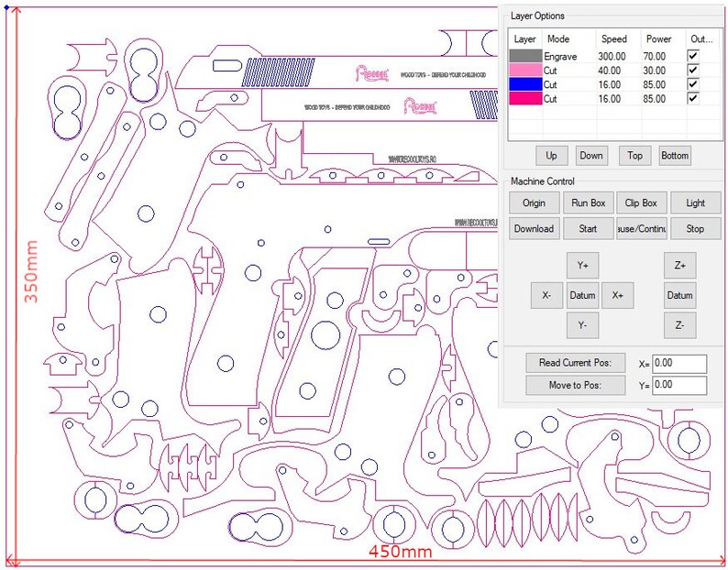The image size is (728, 570).
Task: Lower Z axis with Z- button
Action: (680, 325)
